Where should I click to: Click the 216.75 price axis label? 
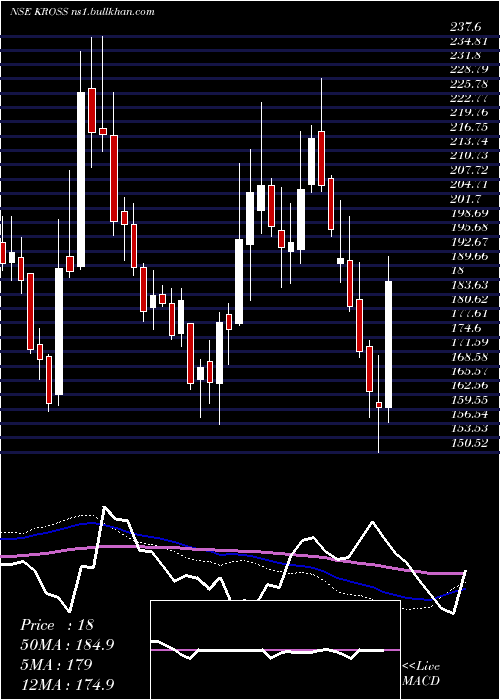(469, 127)
